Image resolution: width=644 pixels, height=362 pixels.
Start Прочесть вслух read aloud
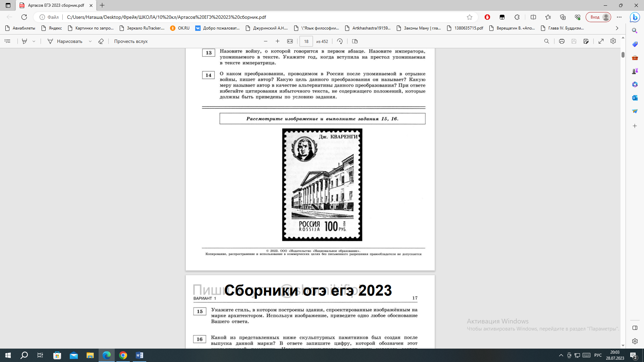(131, 41)
